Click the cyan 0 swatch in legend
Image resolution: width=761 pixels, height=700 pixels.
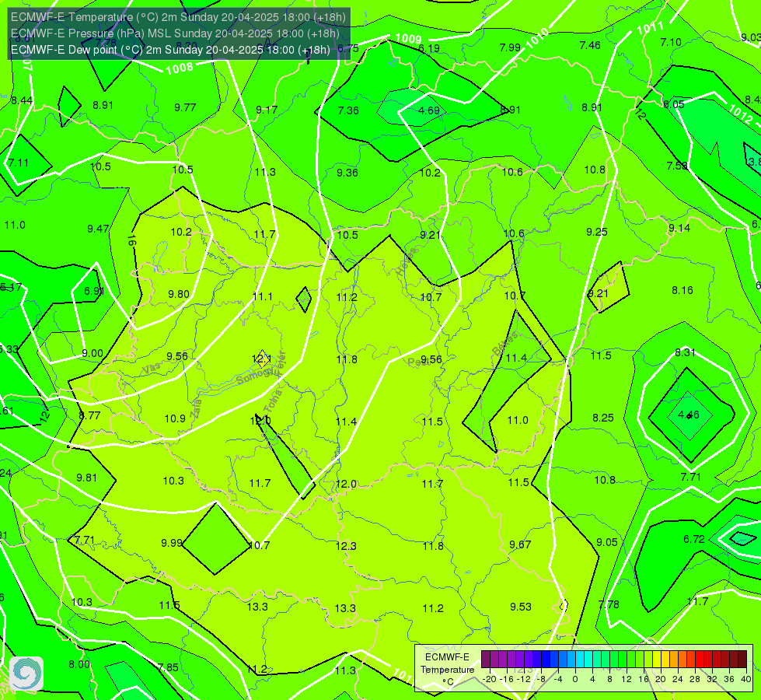pyautogui.click(x=580, y=660)
